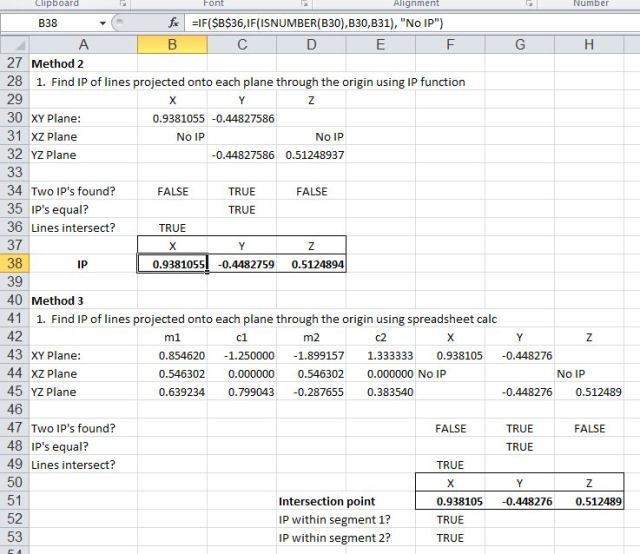Click the -0.4482759 IP value in row 38
Image resolution: width=640 pixels, height=554 pixels.
(x=242, y=264)
